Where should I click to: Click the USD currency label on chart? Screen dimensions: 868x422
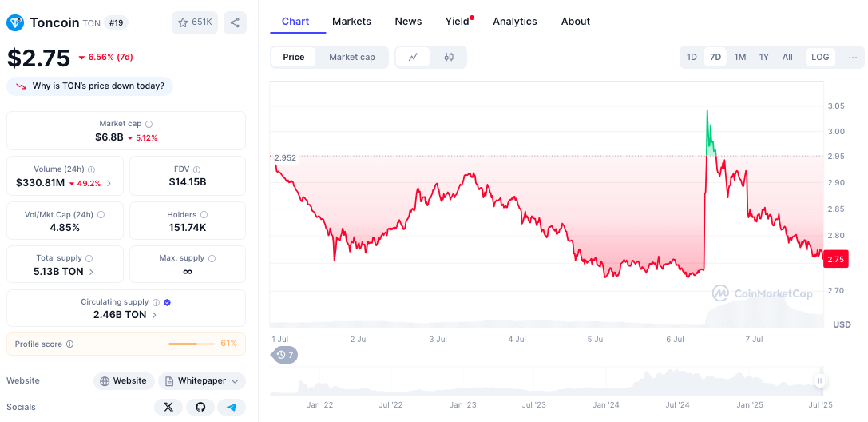[x=842, y=324]
